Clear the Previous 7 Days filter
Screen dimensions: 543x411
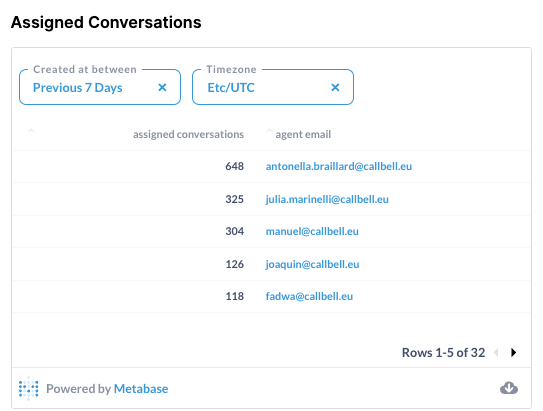[162, 88]
